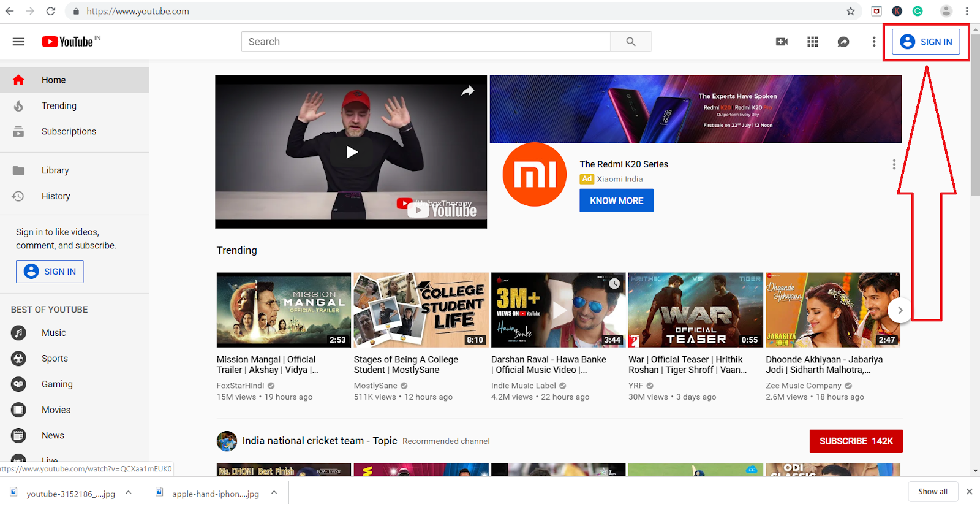Open the Chrome profile avatar icon
Screen dimensions: 980x507
(x=946, y=11)
